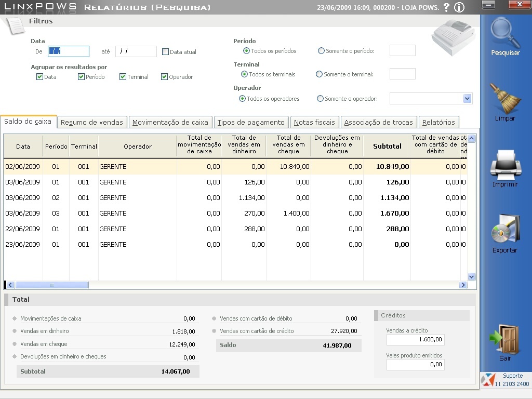The height and width of the screenshot is (399, 532).
Task: Open the info circle icon in header
Action: coord(459,7)
